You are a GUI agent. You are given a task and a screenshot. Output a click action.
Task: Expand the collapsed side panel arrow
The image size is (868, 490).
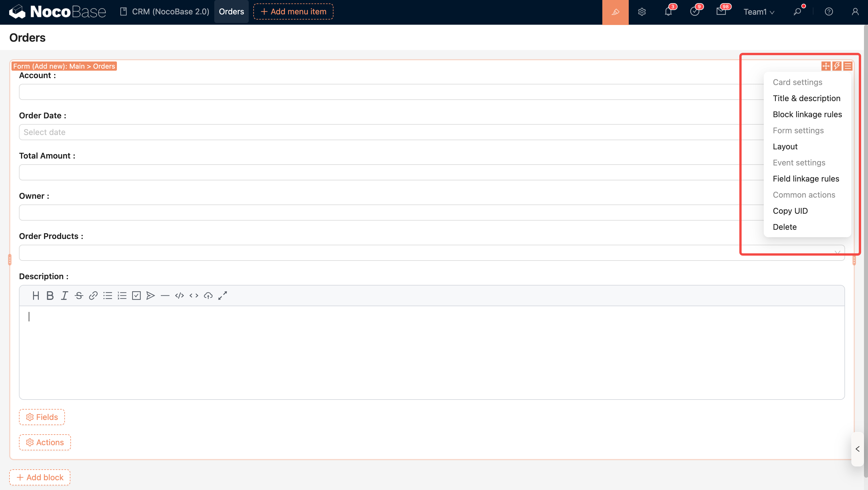(857, 449)
